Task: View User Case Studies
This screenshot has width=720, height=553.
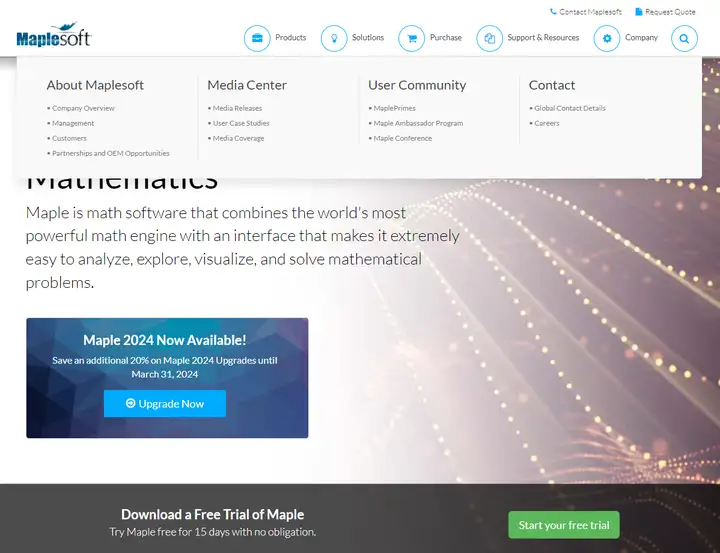Action: pos(241,123)
